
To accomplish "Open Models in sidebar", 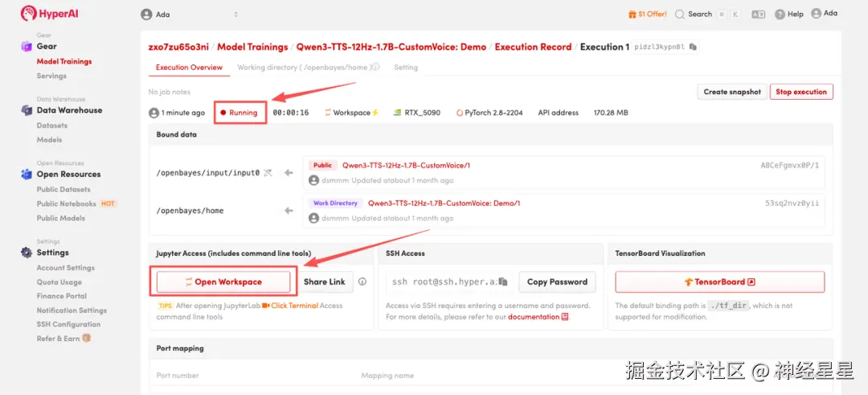I will point(49,140).
